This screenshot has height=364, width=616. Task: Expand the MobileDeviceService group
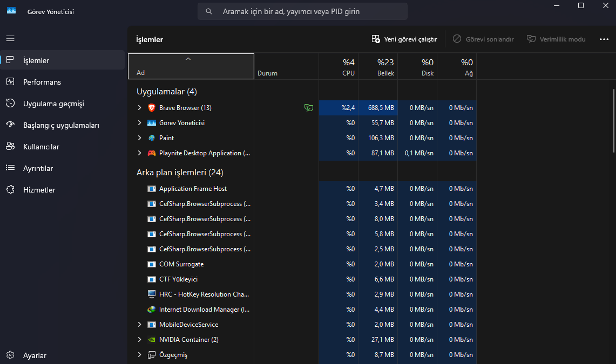139,325
